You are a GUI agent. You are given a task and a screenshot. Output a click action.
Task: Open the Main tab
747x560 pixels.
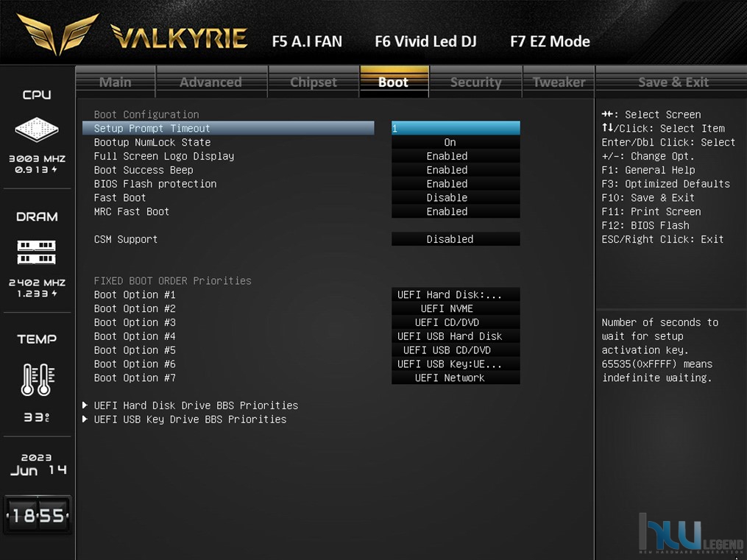pyautogui.click(x=116, y=82)
